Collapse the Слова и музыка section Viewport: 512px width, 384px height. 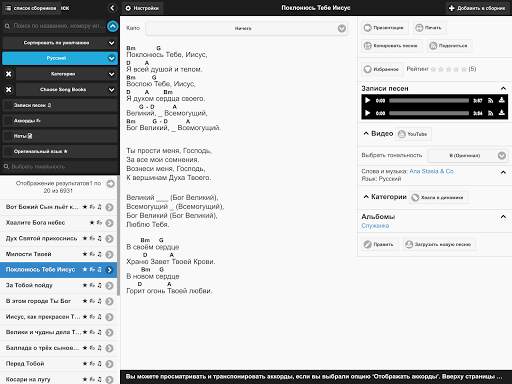[x=503, y=172]
